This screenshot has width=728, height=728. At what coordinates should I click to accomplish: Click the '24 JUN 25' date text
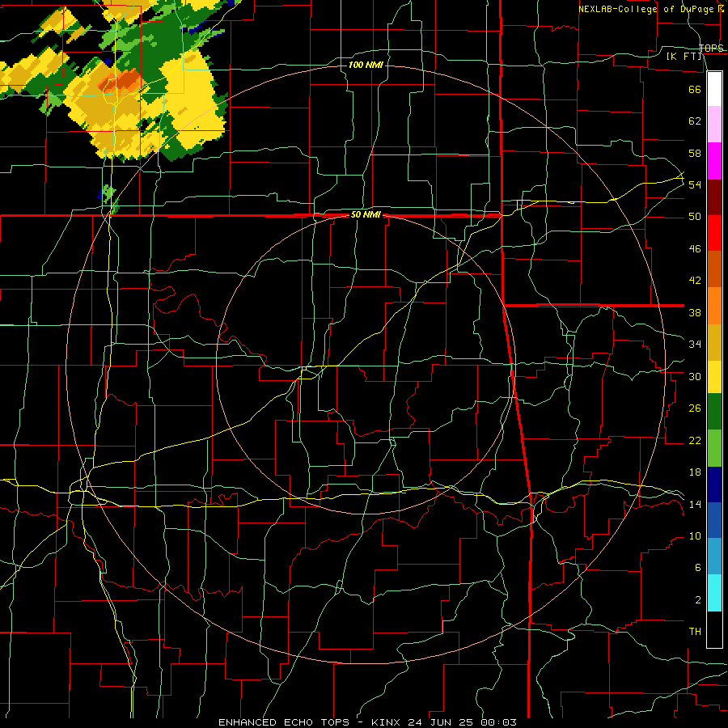coord(442,722)
